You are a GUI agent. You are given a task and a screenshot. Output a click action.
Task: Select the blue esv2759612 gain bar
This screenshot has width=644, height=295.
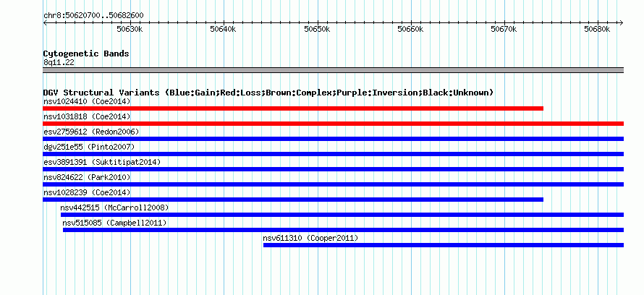[x=333, y=139]
